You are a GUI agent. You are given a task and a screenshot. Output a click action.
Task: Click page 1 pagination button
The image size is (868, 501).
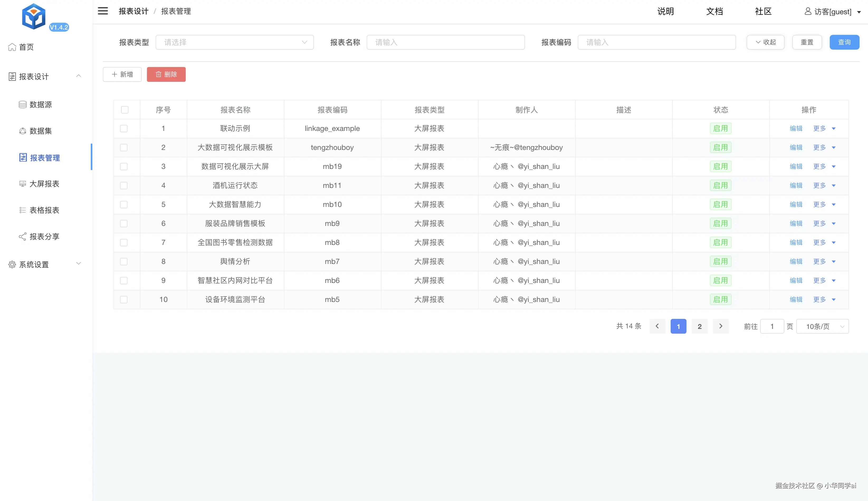(x=679, y=326)
